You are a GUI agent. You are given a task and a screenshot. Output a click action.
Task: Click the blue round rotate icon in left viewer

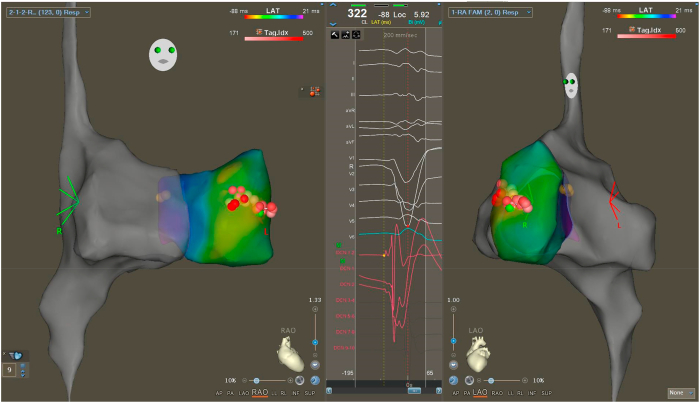315,381
